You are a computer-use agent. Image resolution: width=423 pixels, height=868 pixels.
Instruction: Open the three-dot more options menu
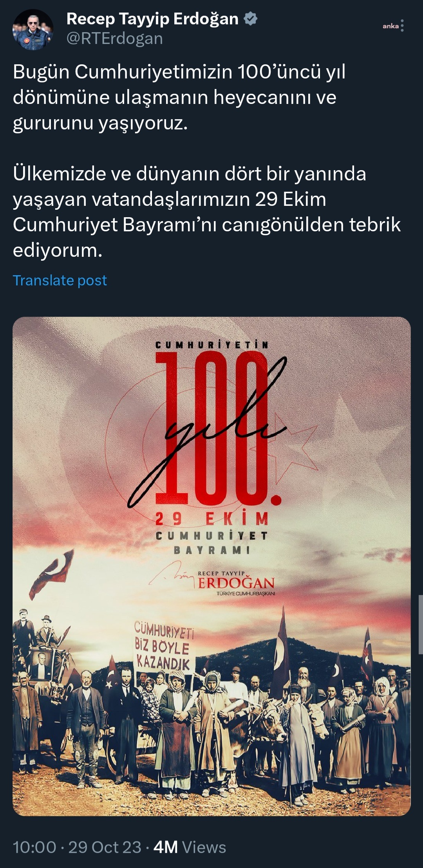402,26
